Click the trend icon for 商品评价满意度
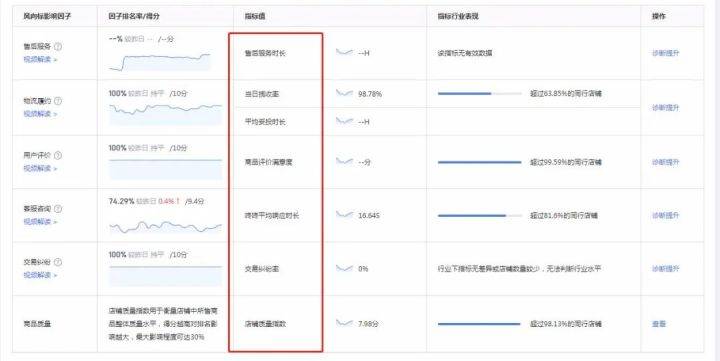This screenshot has height=361, width=720. pyautogui.click(x=344, y=162)
